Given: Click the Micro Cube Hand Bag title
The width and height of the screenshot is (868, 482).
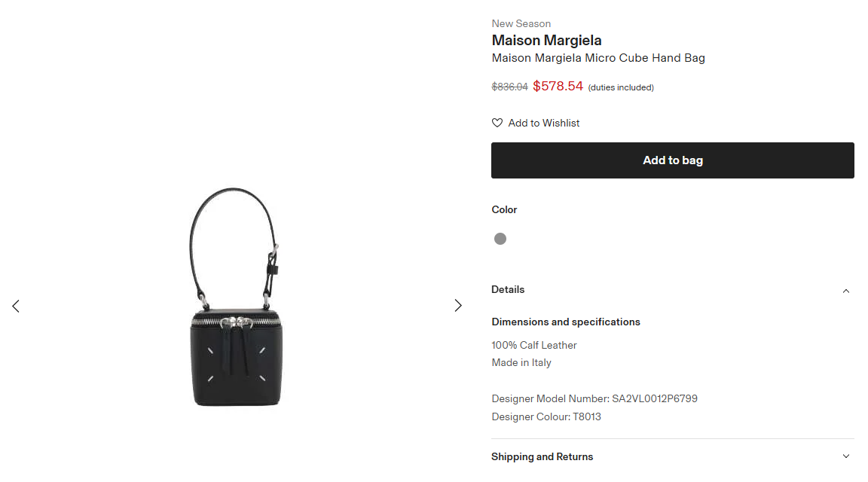Looking at the screenshot, I should point(598,58).
